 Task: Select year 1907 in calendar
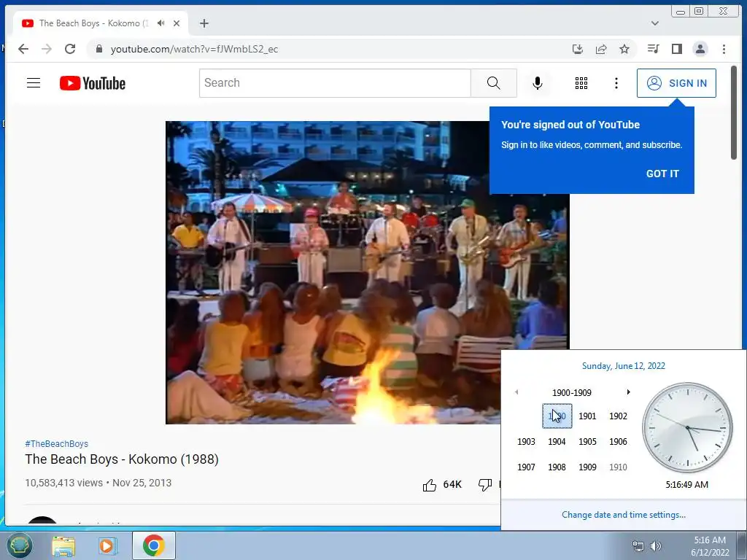click(x=527, y=467)
